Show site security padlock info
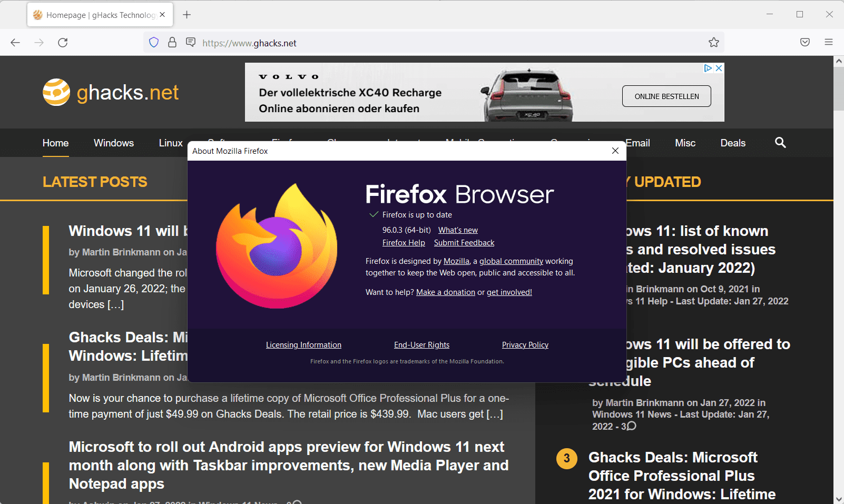The height and width of the screenshot is (504, 844). [172, 43]
